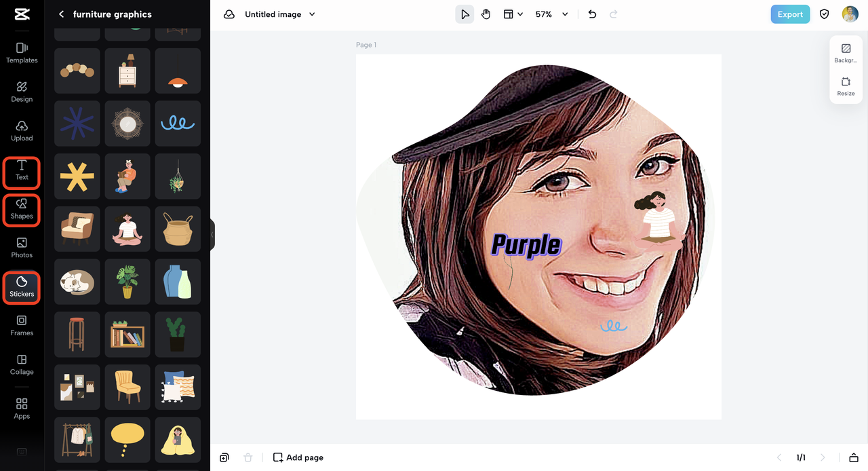Open the keyboard shortcuts icon in sidebar
The image size is (868, 471).
click(22, 452)
